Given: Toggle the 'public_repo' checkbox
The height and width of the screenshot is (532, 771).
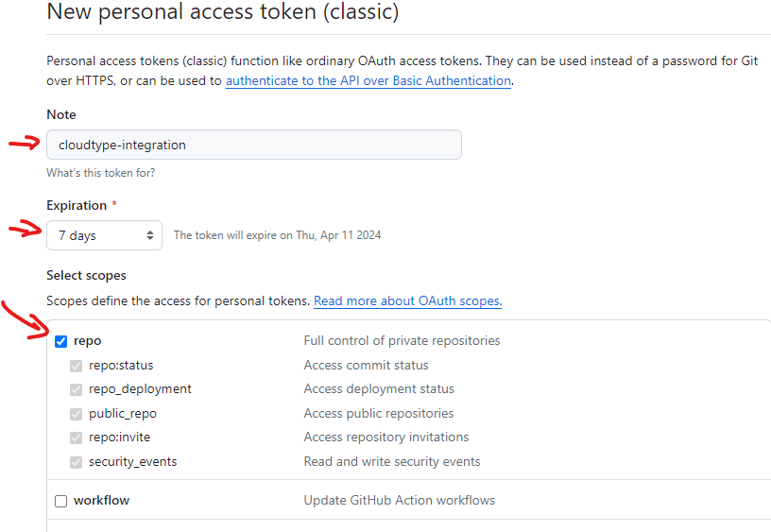Looking at the screenshot, I should pos(77,414).
